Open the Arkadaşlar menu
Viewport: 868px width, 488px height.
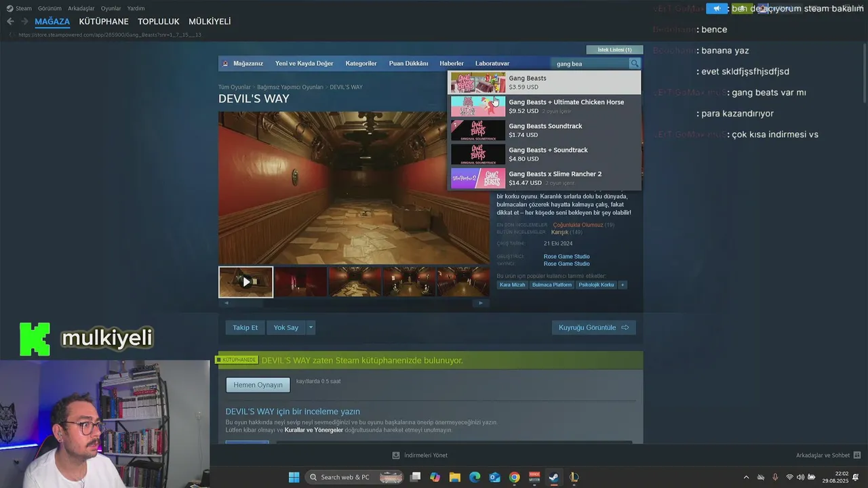(81, 8)
